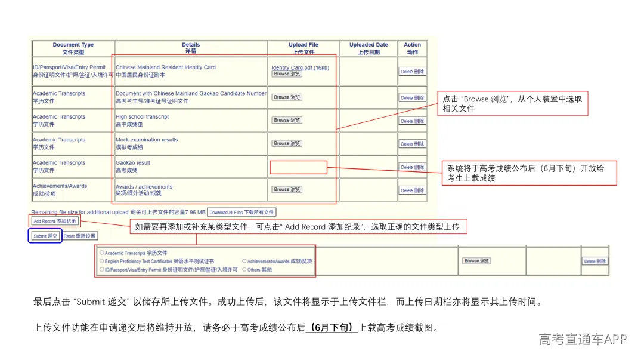Viewport: 644px width, 363px height.
Task: Click the Chinese Mainland Resident Identity Card details text
Action: coord(166,71)
